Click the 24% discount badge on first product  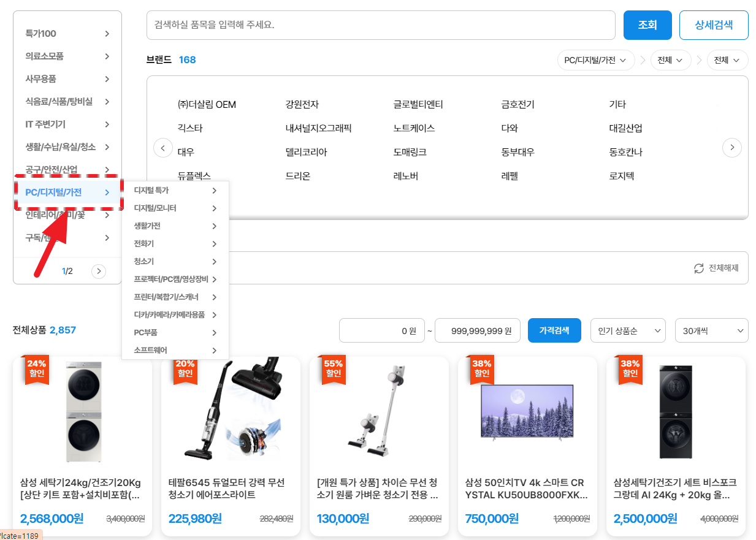36,368
